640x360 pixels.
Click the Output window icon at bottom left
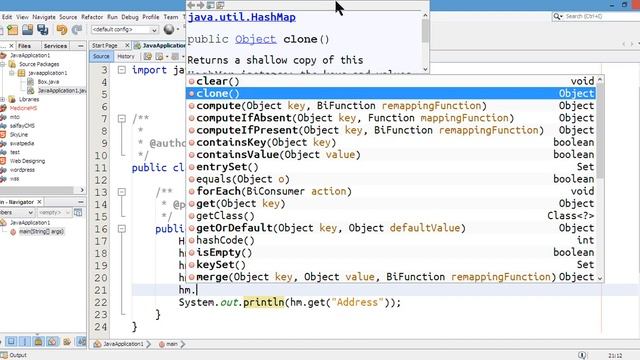coord(4,355)
